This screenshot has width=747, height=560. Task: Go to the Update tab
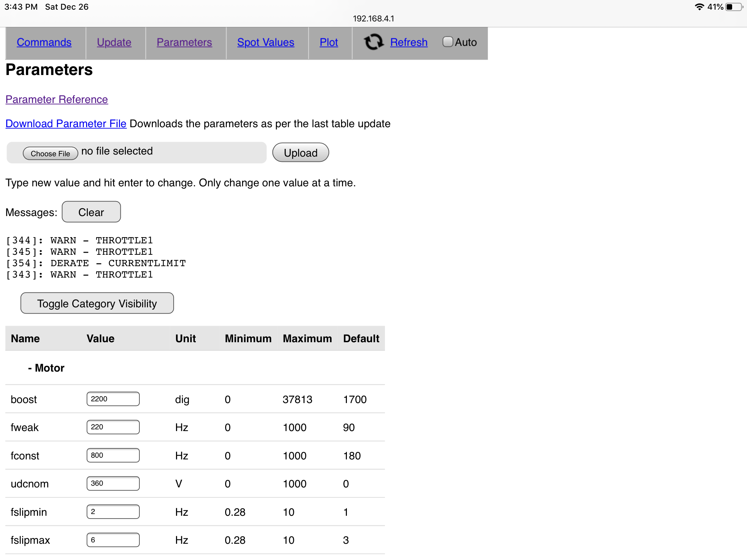[114, 42]
